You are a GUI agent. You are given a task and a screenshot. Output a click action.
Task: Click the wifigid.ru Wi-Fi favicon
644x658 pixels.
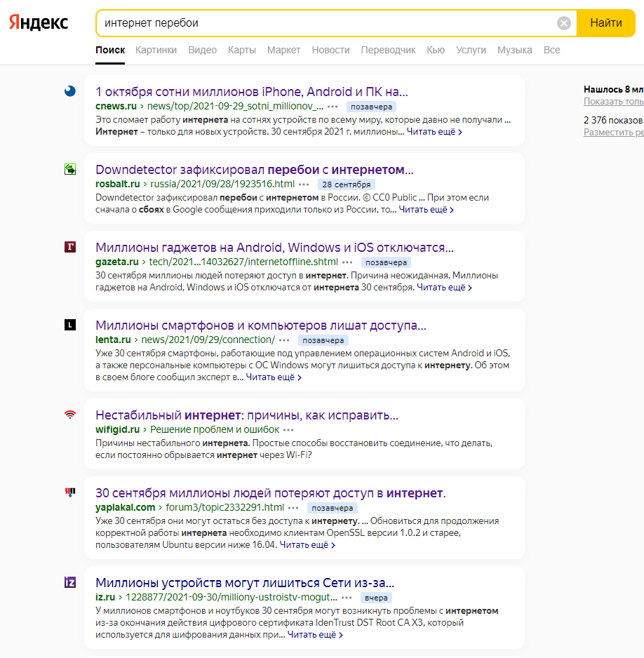(x=70, y=415)
